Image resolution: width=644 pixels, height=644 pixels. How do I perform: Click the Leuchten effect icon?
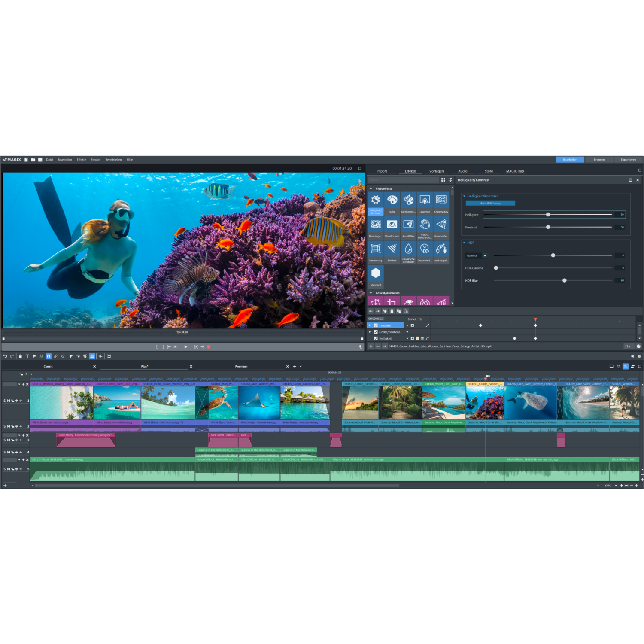(425, 200)
